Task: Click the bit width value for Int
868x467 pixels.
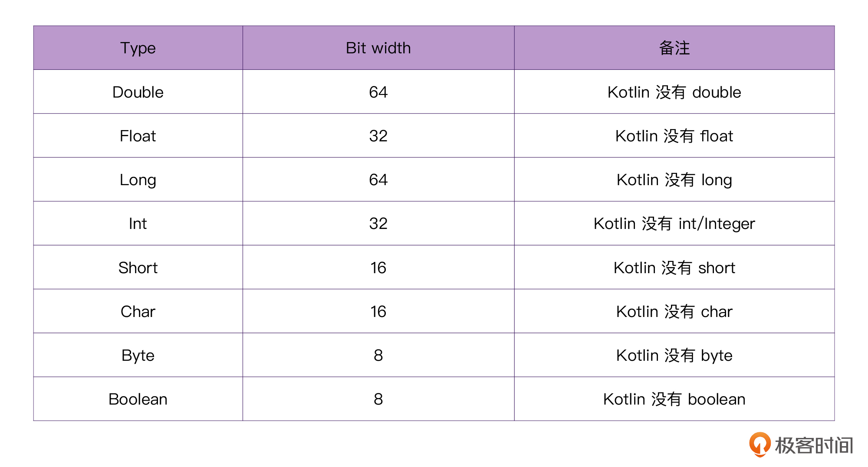Action: pos(378,224)
